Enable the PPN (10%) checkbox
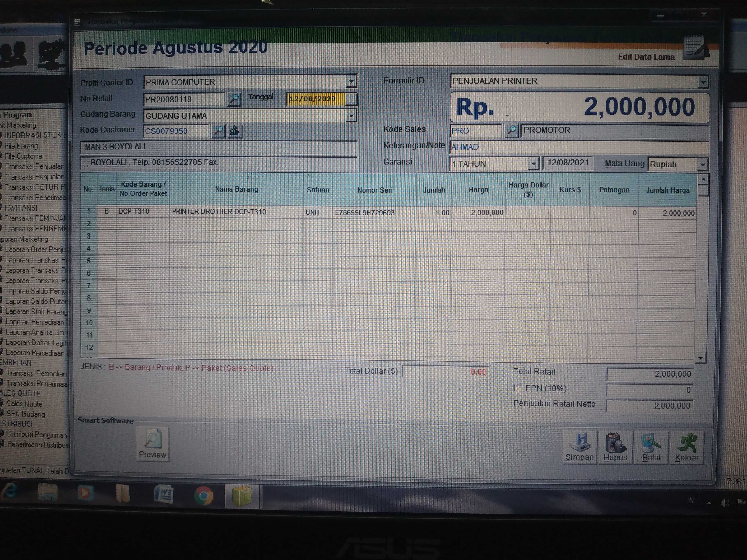Screen dimensions: 747x560 click(x=517, y=388)
